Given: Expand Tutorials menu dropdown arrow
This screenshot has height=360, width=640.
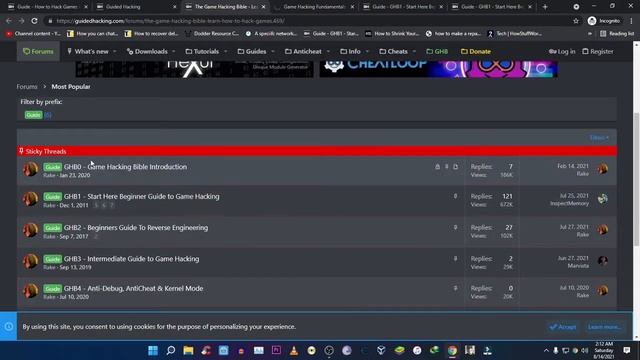Looking at the screenshot, I should coord(226,51).
